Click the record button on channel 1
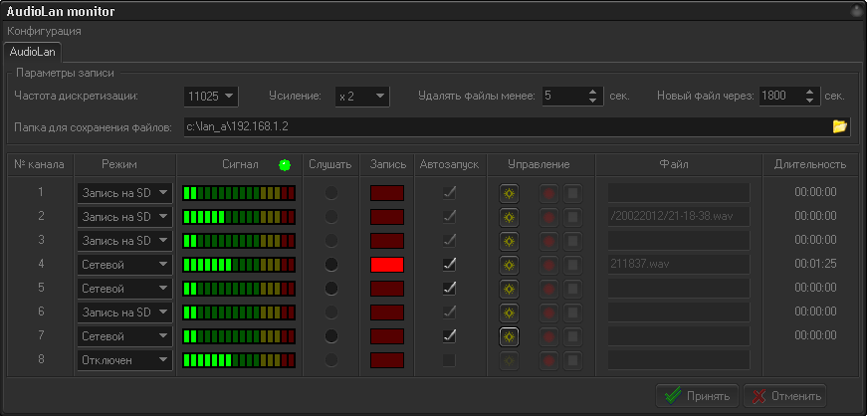This screenshot has height=416, width=868. (549, 193)
